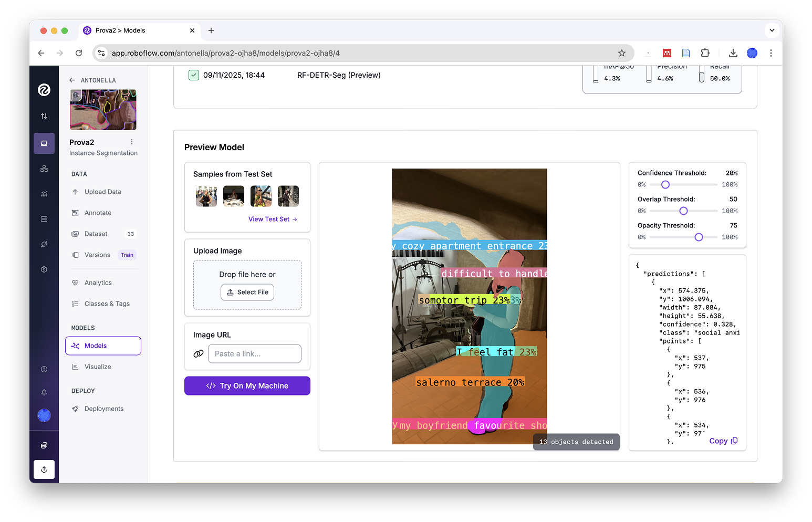Select the fourth test set sample image
Viewport: 812px width, 522px height.
[x=288, y=196]
